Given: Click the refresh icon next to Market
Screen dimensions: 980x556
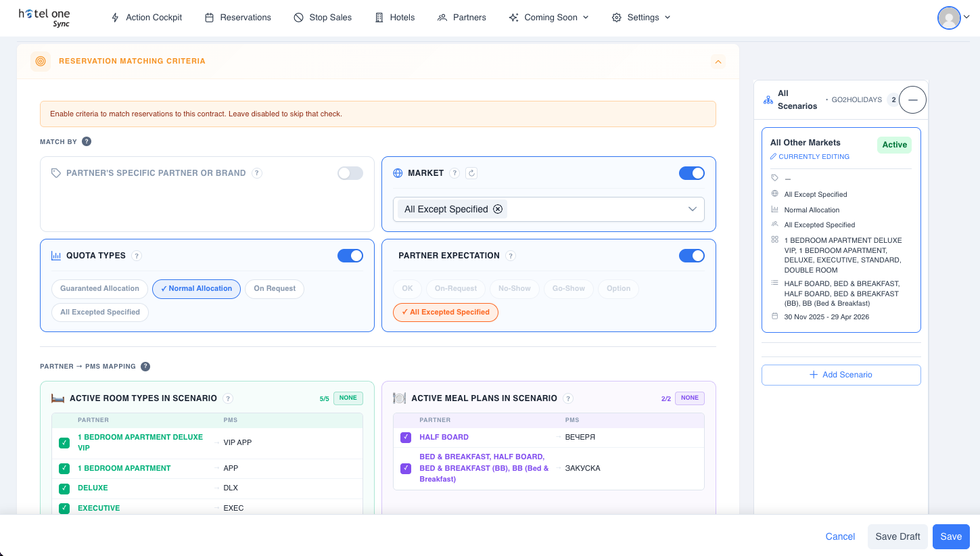Looking at the screenshot, I should click(x=471, y=172).
